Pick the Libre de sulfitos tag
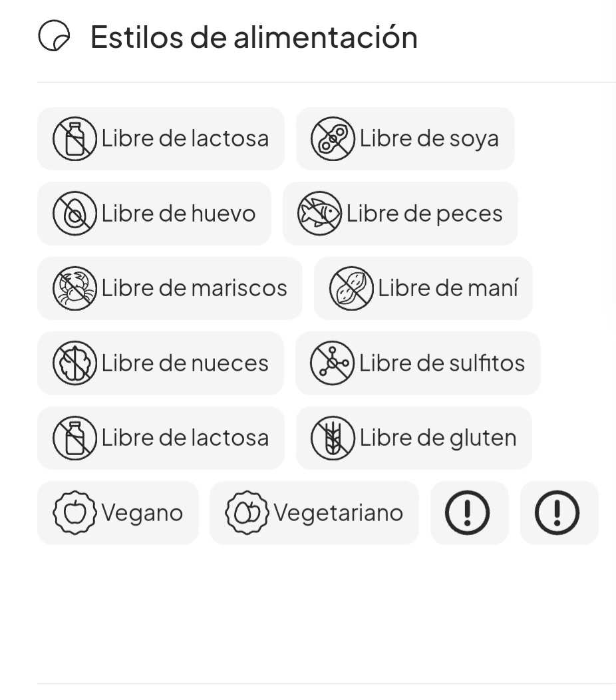Image resolution: width=616 pixels, height=700 pixels. [x=418, y=363]
